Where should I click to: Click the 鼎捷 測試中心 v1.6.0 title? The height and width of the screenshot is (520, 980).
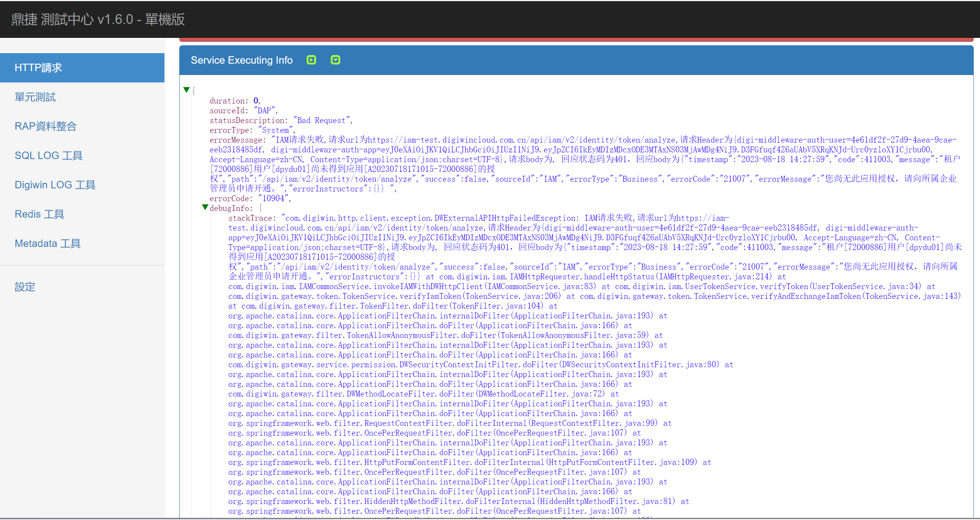pyautogui.click(x=98, y=19)
